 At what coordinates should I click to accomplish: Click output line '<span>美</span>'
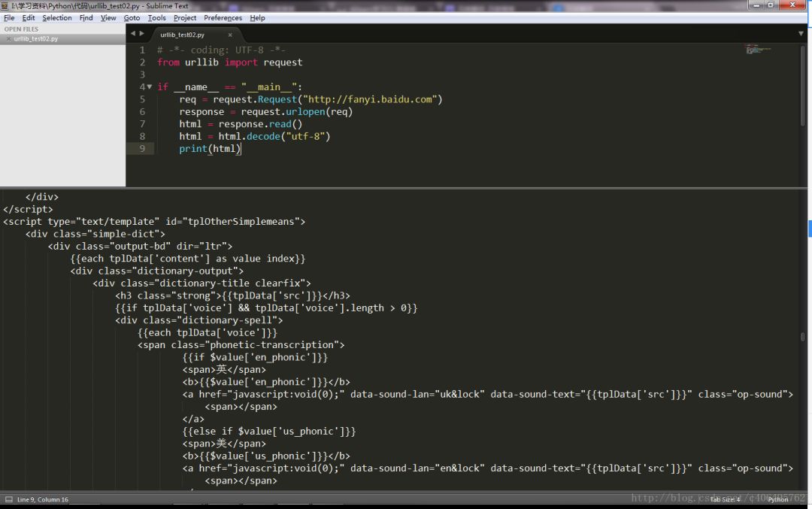pyautogui.click(x=224, y=444)
